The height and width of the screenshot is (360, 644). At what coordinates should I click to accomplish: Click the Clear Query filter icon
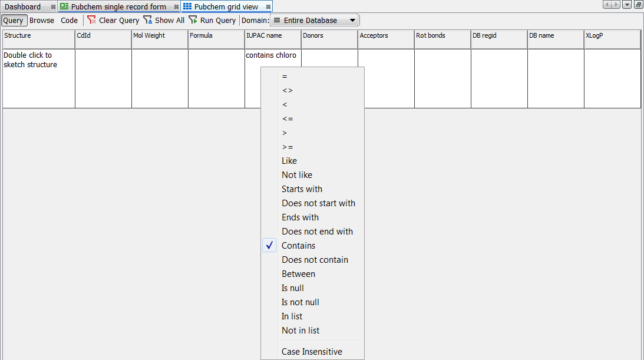[91, 20]
